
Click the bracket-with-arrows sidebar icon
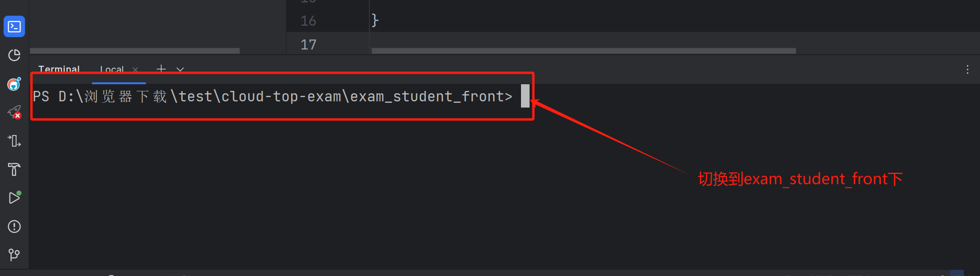pyautogui.click(x=14, y=141)
